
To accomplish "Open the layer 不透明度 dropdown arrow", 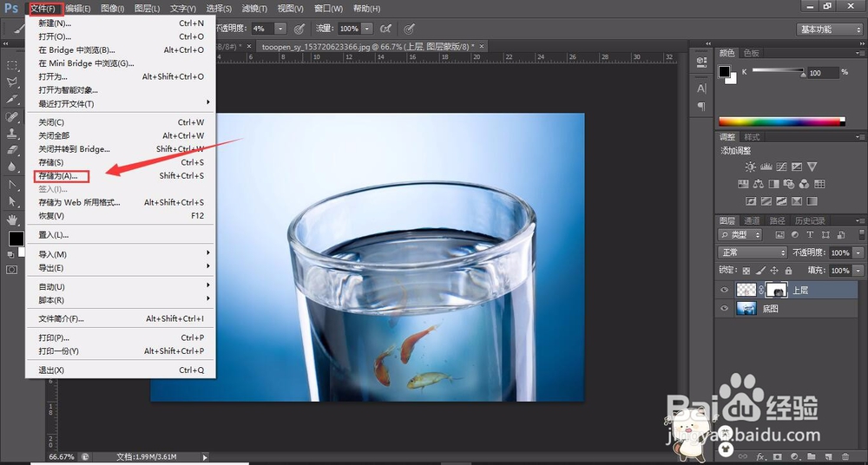I will [x=858, y=252].
